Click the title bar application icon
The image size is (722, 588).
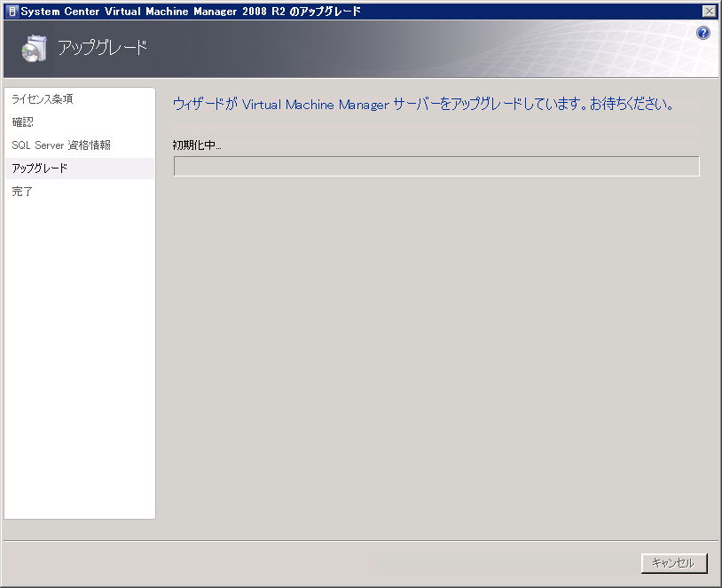point(12,11)
